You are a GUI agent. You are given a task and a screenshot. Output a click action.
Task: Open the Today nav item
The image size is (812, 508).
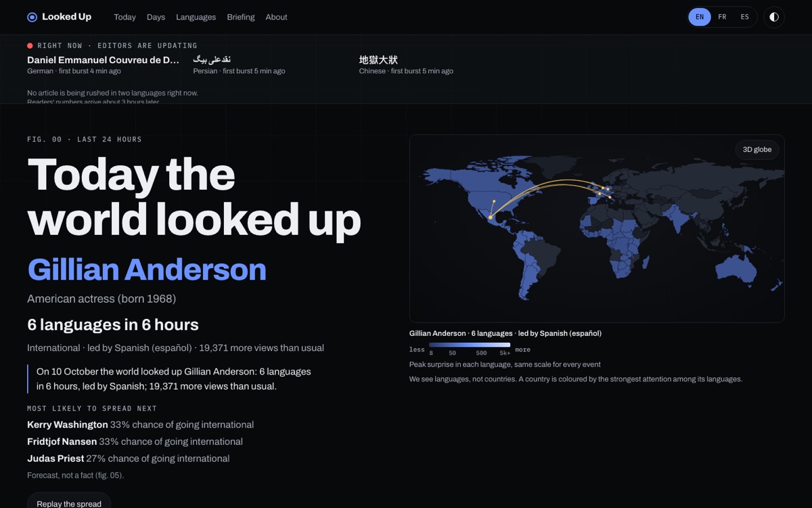pyautogui.click(x=125, y=17)
